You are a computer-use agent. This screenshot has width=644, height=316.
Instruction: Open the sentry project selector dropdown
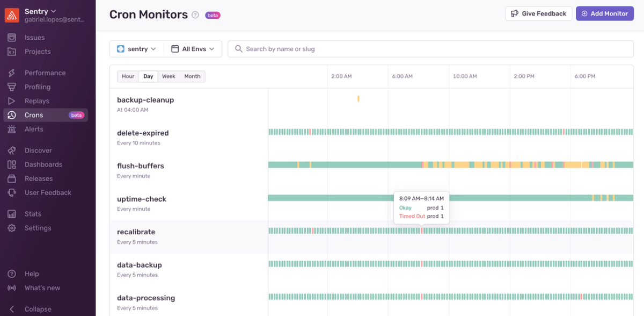[136, 48]
